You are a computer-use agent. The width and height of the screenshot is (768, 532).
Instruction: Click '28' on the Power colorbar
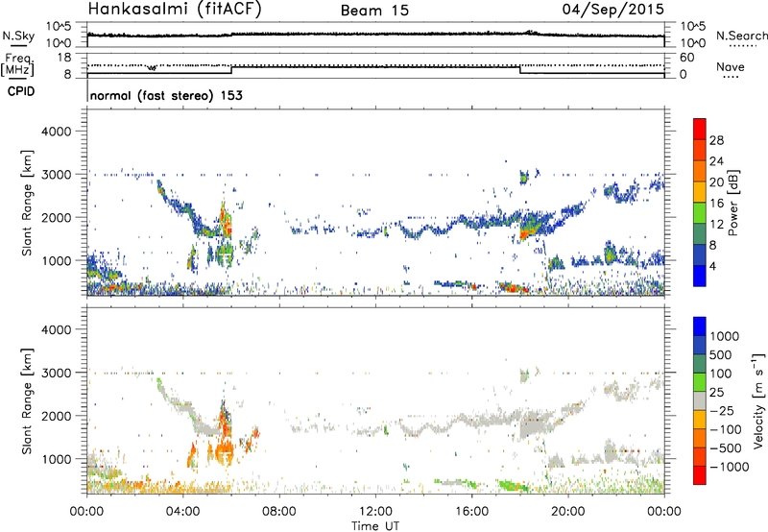pos(716,140)
